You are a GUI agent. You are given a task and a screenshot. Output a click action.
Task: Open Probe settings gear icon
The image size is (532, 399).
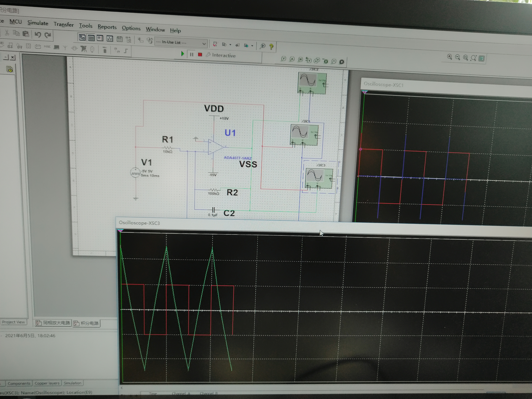coord(342,62)
